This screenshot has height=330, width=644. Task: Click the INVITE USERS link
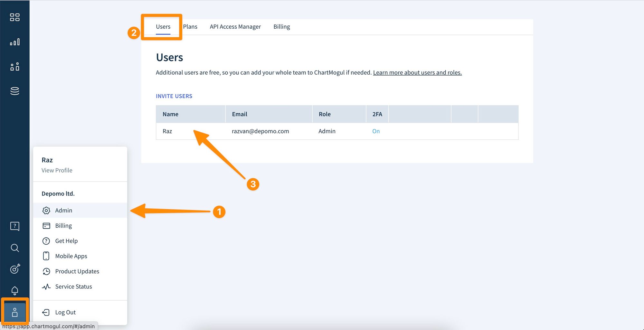174,96
